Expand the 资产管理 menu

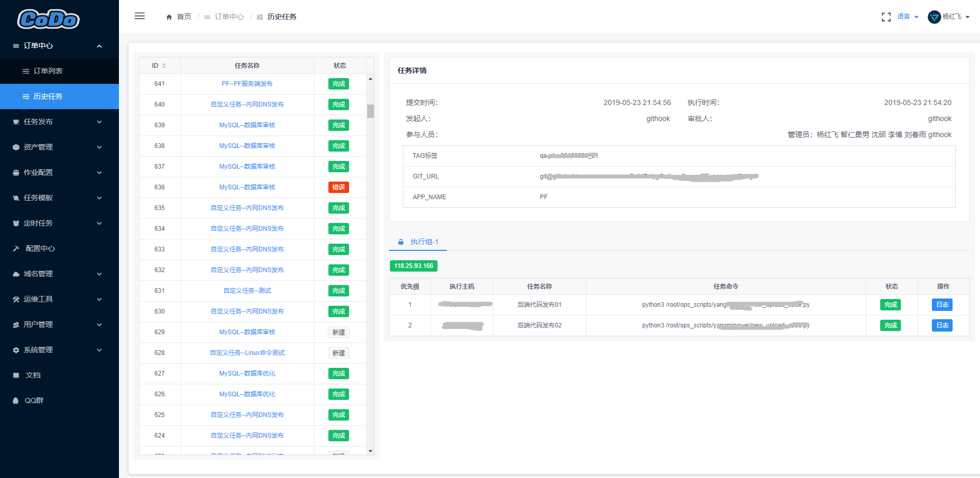tap(59, 147)
